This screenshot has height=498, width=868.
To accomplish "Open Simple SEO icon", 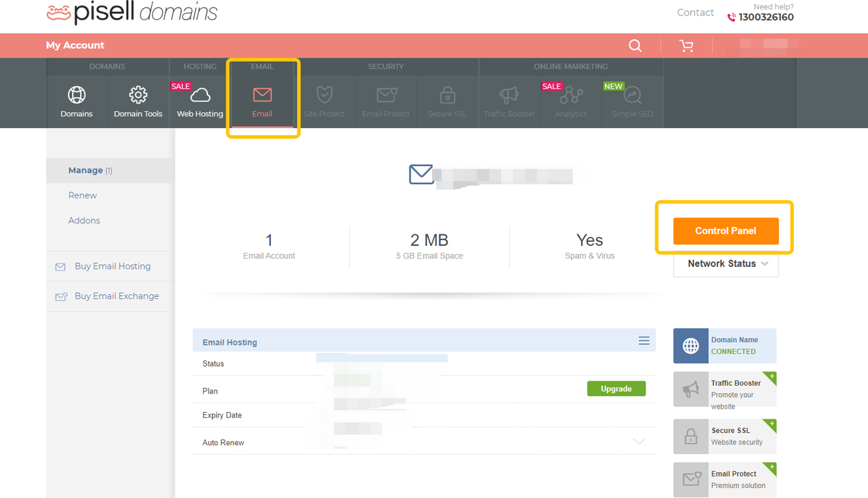I will coord(633,95).
